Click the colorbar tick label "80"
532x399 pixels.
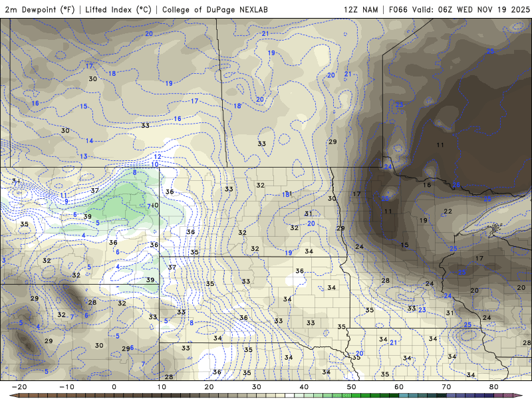point(494,387)
